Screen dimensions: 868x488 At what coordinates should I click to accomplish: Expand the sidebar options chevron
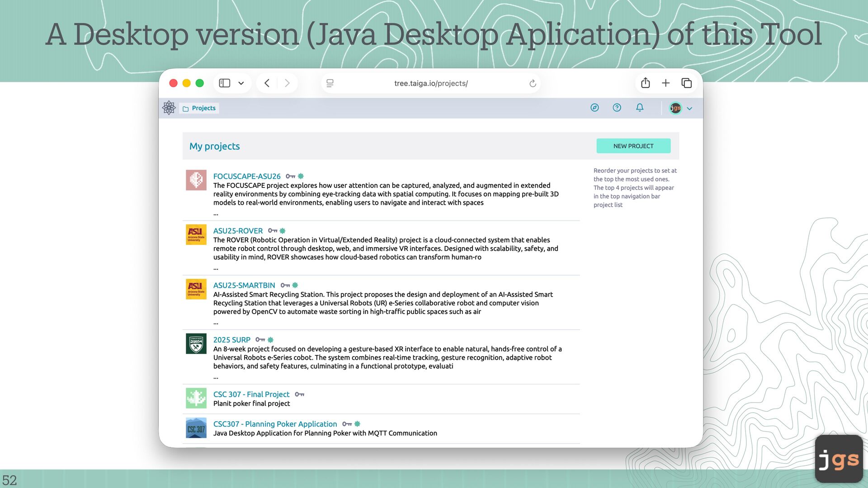point(241,84)
